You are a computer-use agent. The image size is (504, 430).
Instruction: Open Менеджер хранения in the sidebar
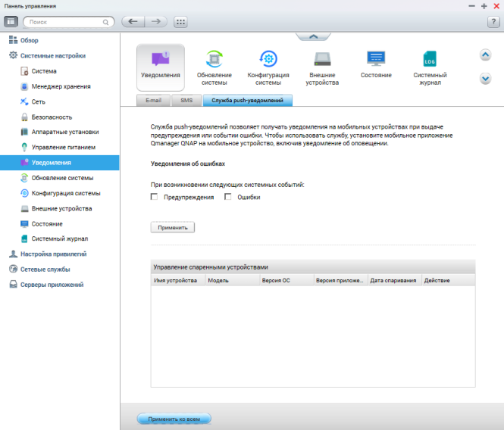pos(55,86)
